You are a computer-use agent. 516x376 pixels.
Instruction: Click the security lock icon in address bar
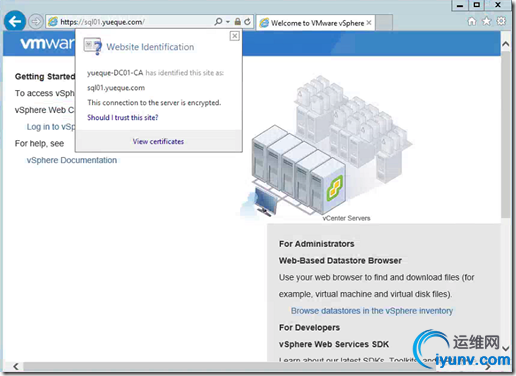click(x=237, y=22)
